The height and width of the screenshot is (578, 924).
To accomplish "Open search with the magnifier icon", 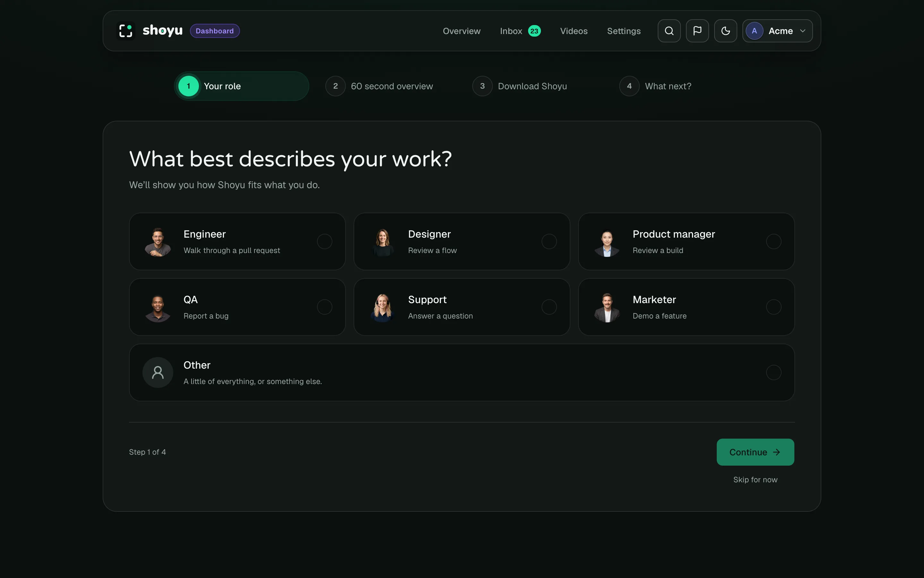I will pyautogui.click(x=669, y=31).
